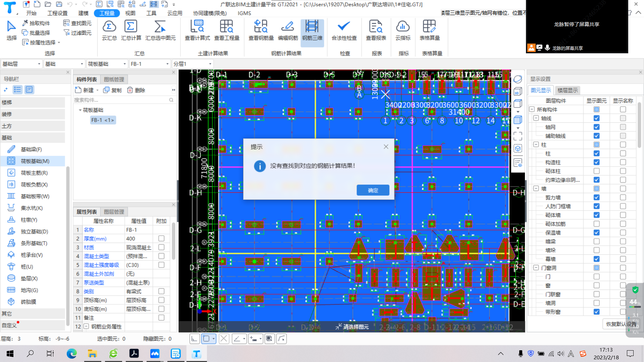
Task: Open 表格算量 table calculation tool
Action: click(x=430, y=30)
